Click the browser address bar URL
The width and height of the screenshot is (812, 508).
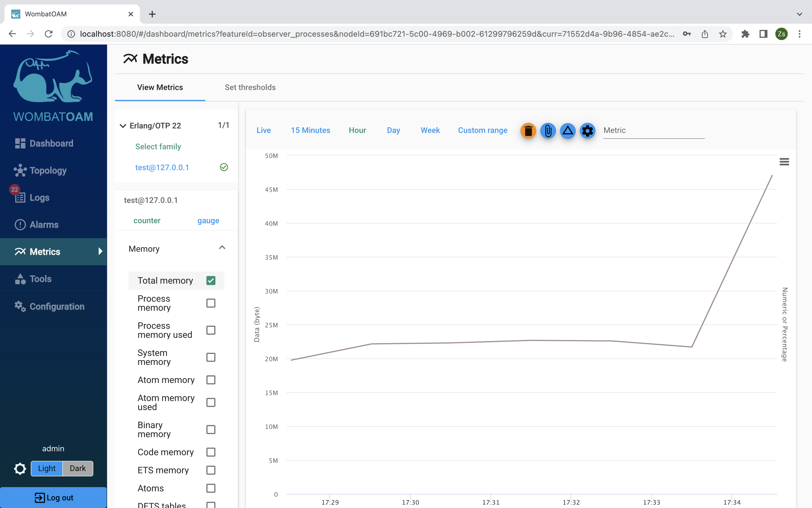tap(377, 34)
